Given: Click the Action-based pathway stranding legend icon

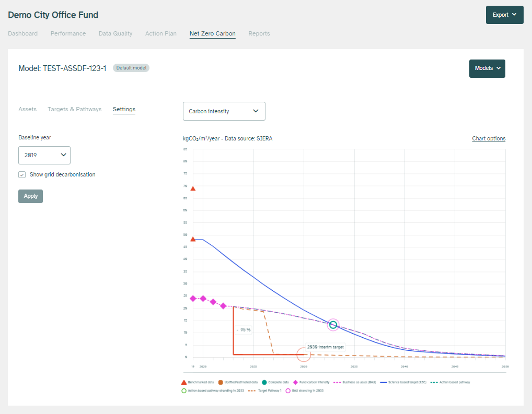Looking at the screenshot, I should [183, 391].
